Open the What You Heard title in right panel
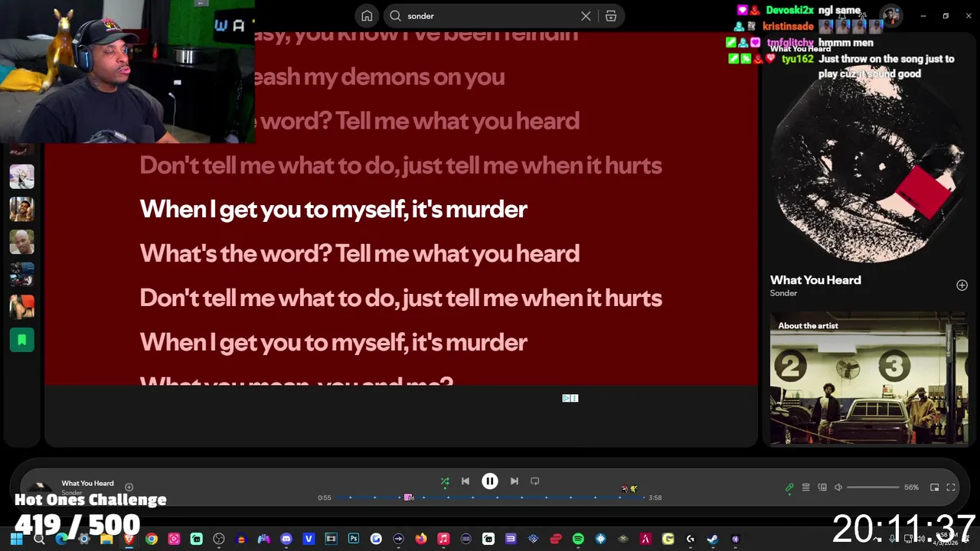Viewport: 980px width, 551px height. (815, 280)
